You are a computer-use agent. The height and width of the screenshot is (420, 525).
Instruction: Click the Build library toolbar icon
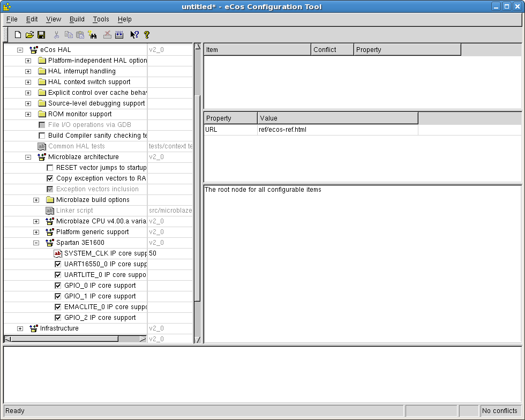coord(119,35)
